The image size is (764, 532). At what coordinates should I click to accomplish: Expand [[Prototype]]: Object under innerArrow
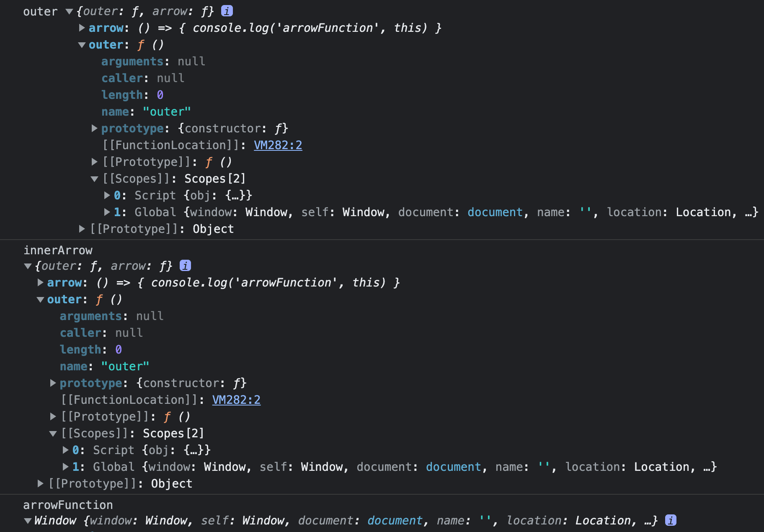pyautogui.click(x=41, y=484)
